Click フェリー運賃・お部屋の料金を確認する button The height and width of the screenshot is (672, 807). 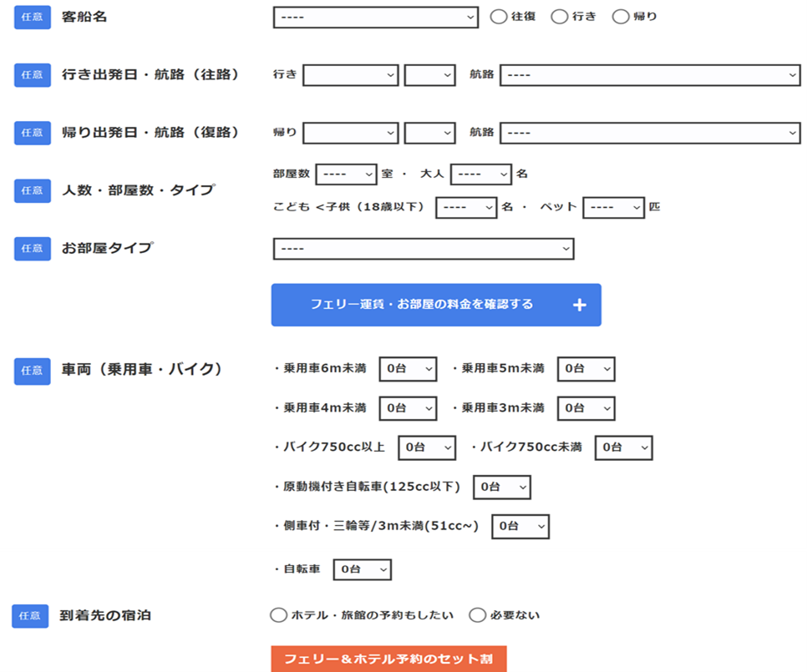(436, 305)
